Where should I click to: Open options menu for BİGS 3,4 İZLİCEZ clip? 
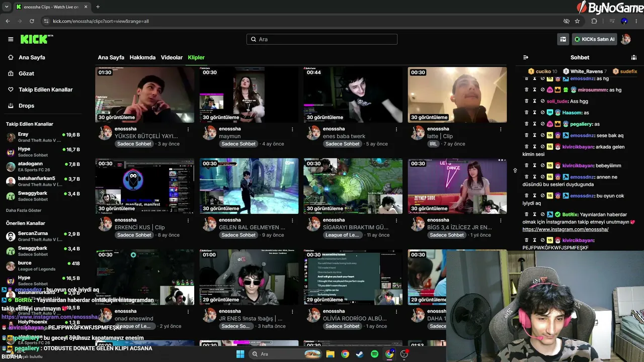501,220
